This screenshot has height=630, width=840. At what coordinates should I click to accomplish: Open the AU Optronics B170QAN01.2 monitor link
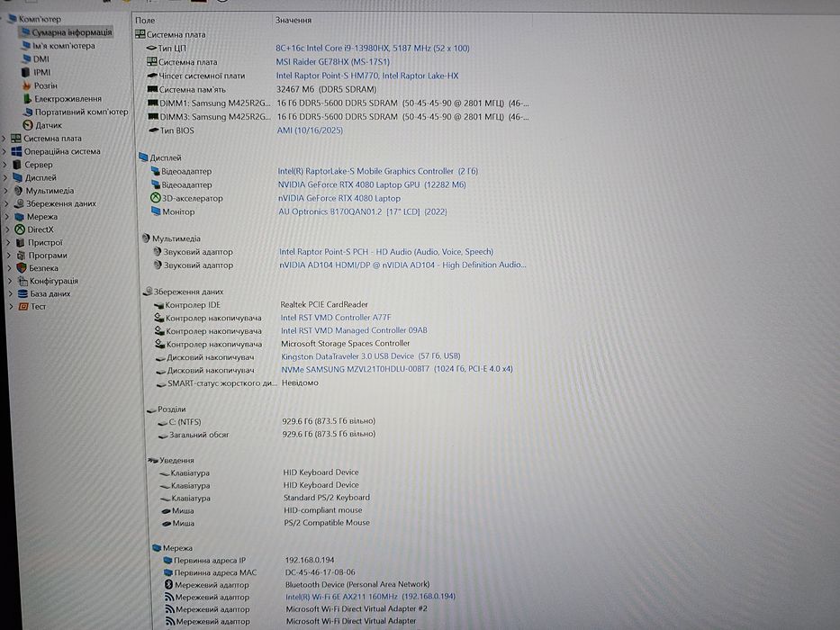[x=362, y=211]
